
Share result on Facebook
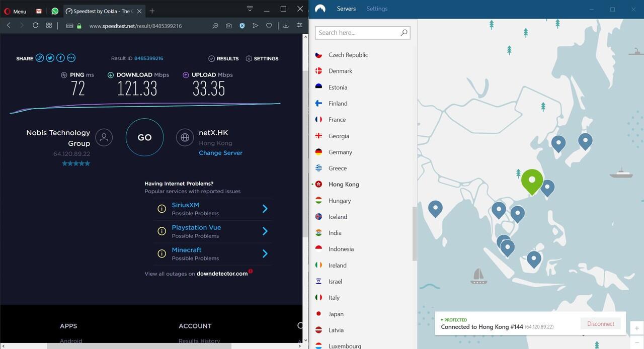click(60, 58)
